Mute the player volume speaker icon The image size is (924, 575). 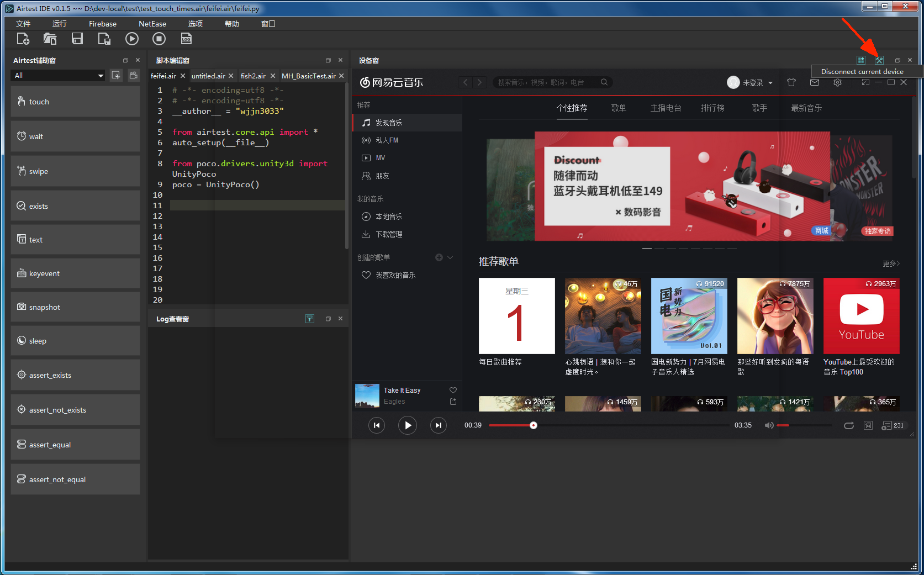coord(769,425)
